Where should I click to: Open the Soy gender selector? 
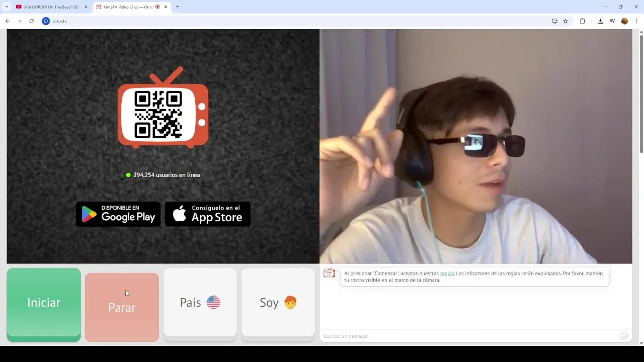(x=278, y=302)
